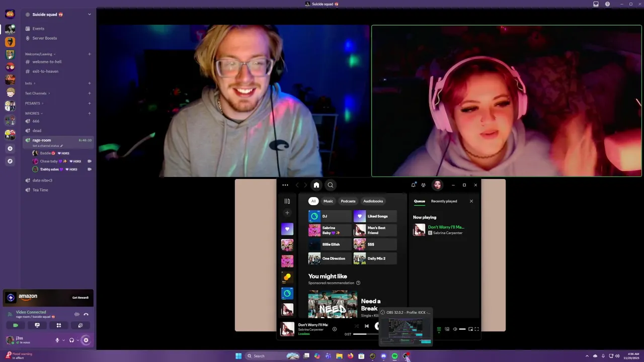Select the Audiobooks filter chip
This screenshot has height=362, width=644.
tap(373, 201)
